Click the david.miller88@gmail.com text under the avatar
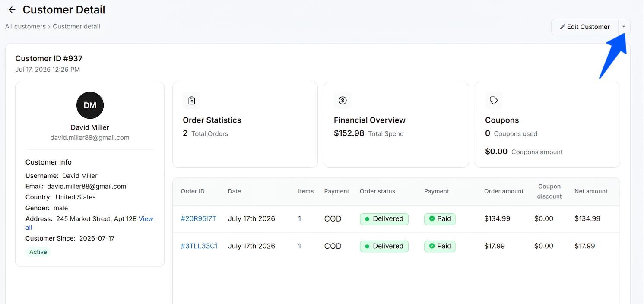Screen dimensions: 644x304 (90, 138)
